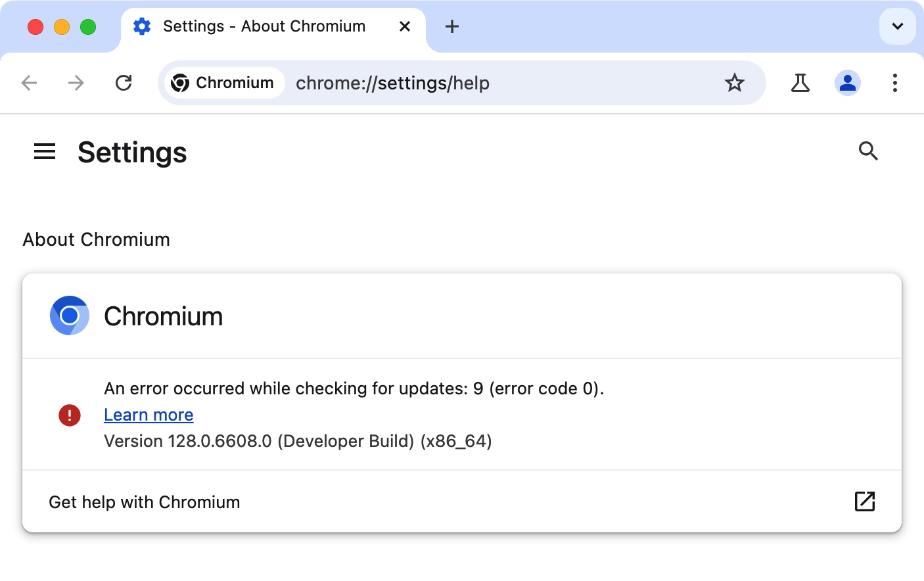Click the update error message text
This screenshot has width=924, height=581.
[354, 388]
